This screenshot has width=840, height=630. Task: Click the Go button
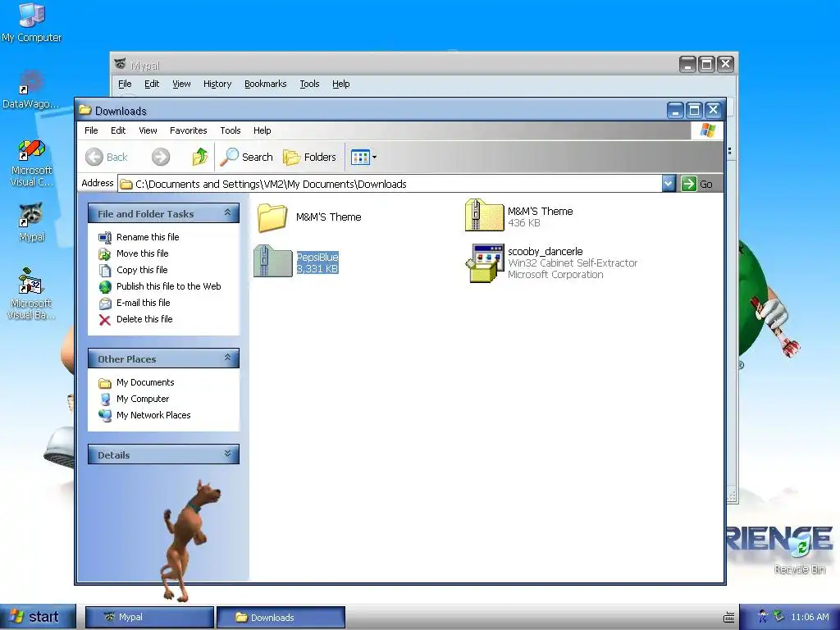[697, 184]
